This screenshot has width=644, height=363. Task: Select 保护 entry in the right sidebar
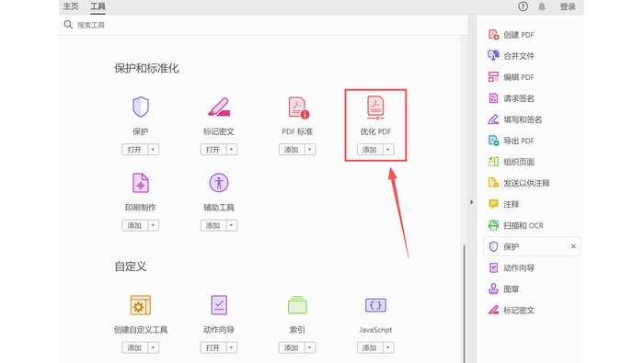pyautogui.click(x=532, y=246)
